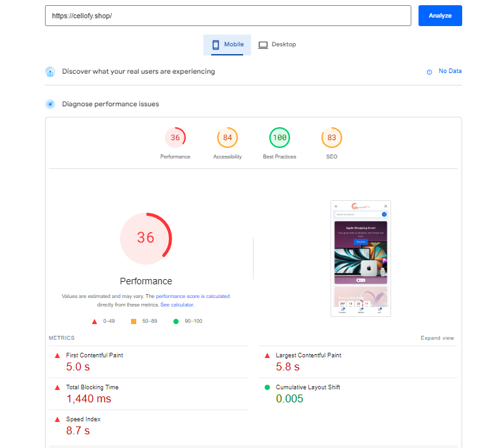The image size is (485, 448).
Task: Click 'Diagnose performance issues' heading
Action: (x=110, y=104)
